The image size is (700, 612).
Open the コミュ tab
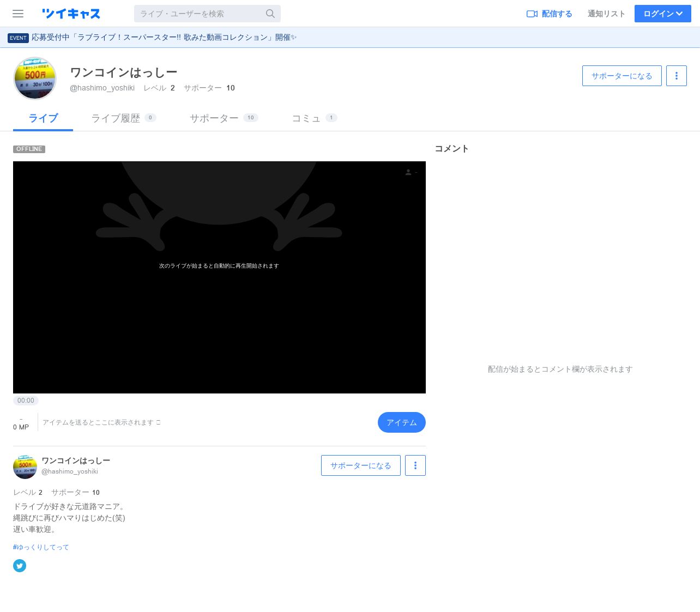pyautogui.click(x=315, y=118)
